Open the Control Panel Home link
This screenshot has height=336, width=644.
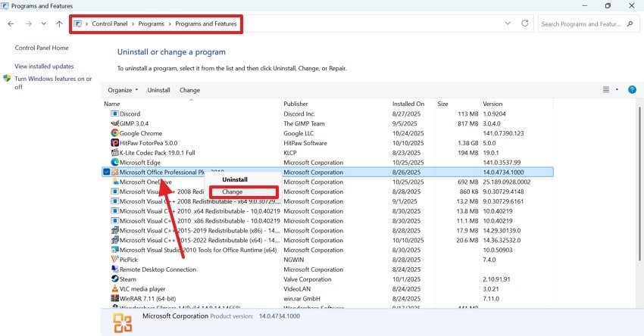tap(42, 48)
